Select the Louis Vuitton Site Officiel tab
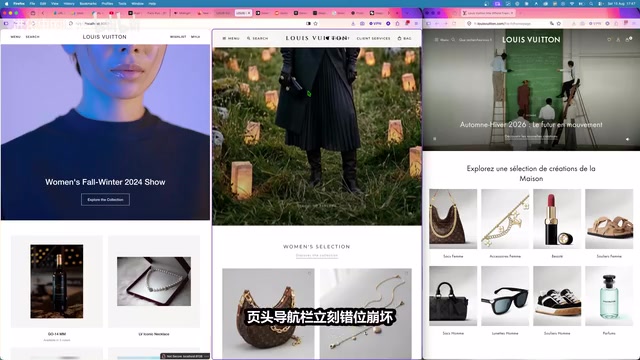640x360 pixels. [x=488, y=13]
